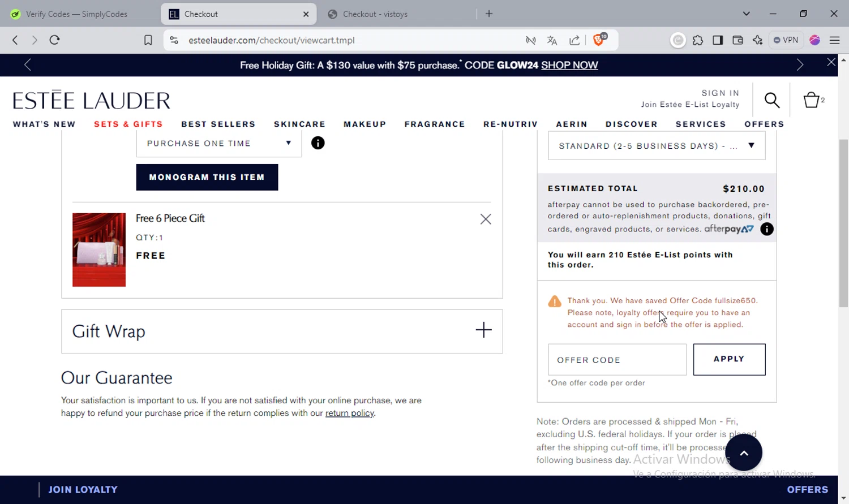Open the Best Sellers menu
Screen dimensions: 849x504
[x=218, y=124]
